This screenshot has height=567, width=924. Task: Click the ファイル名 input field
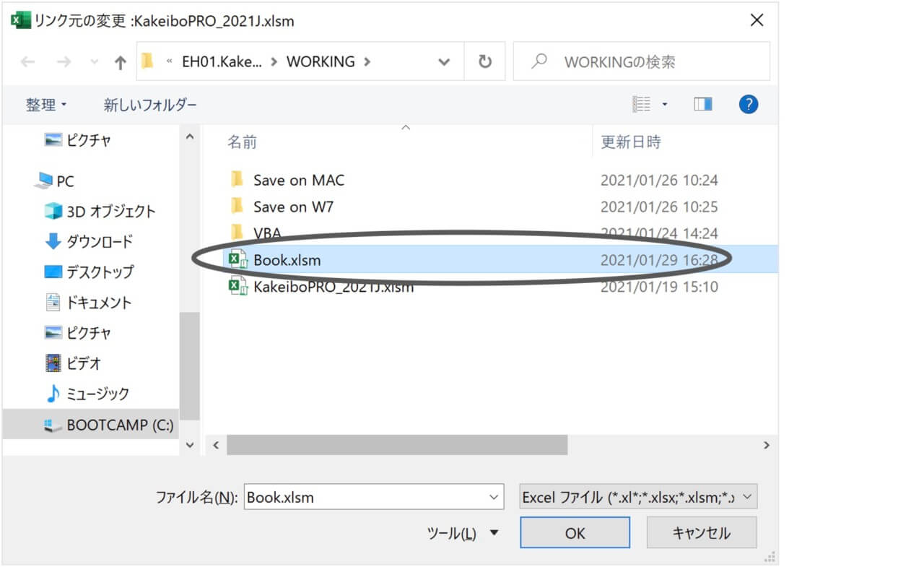point(374,497)
